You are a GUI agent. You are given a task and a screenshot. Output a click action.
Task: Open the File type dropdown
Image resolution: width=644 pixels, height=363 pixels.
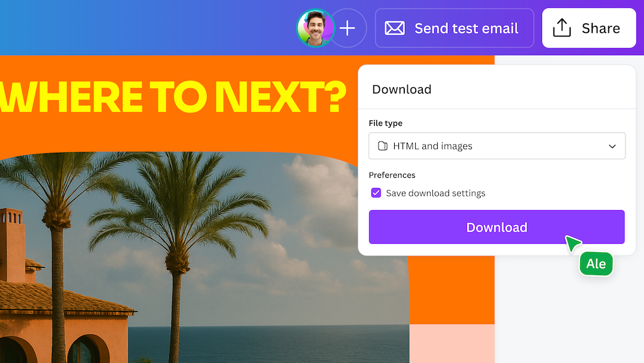pos(497,146)
